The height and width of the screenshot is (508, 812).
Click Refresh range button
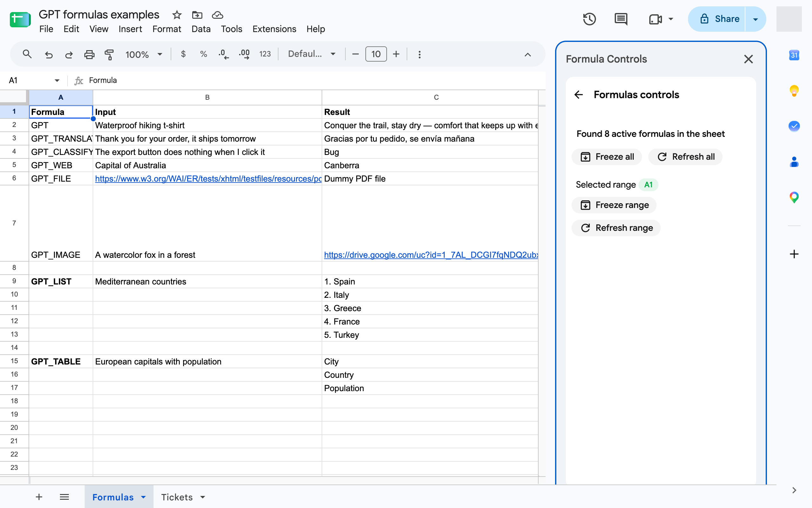point(616,228)
